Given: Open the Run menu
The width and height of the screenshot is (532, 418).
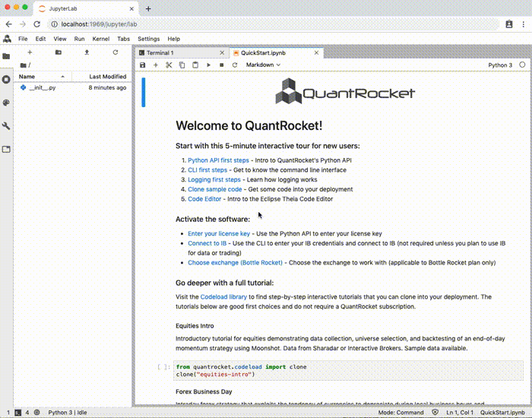Looking at the screenshot, I should click(79, 39).
